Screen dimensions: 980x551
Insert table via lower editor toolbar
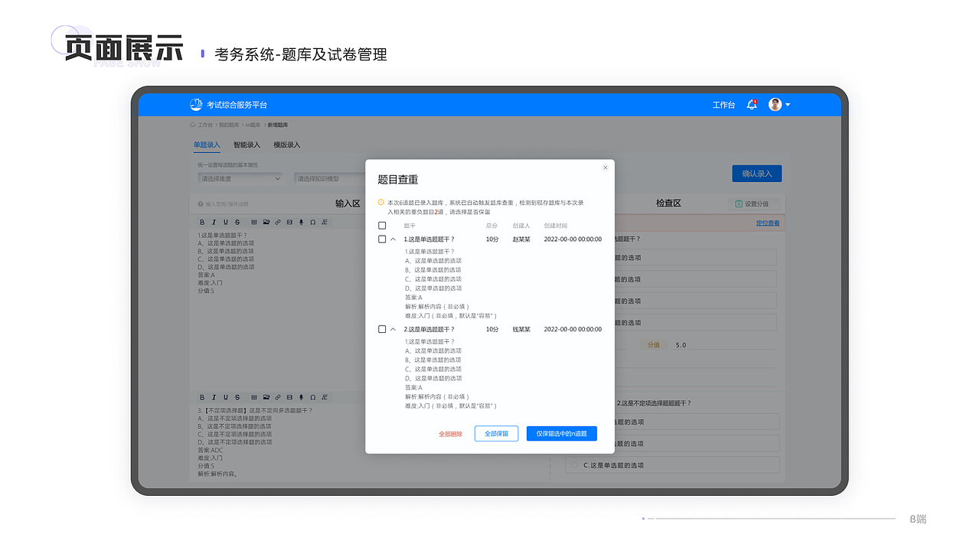(x=254, y=397)
